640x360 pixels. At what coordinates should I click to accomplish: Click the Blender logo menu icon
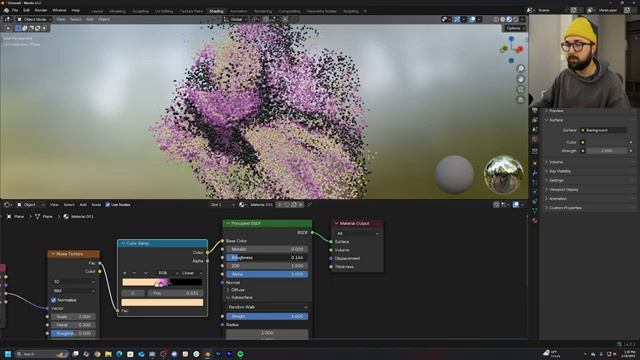(6, 10)
